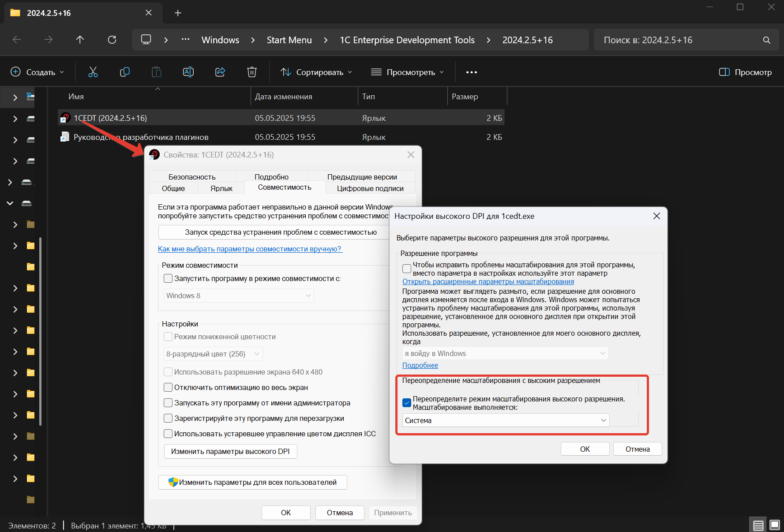Open link Открыть расширенные параметры масштабирования
This screenshot has width=784, height=532.
(x=488, y=281)
